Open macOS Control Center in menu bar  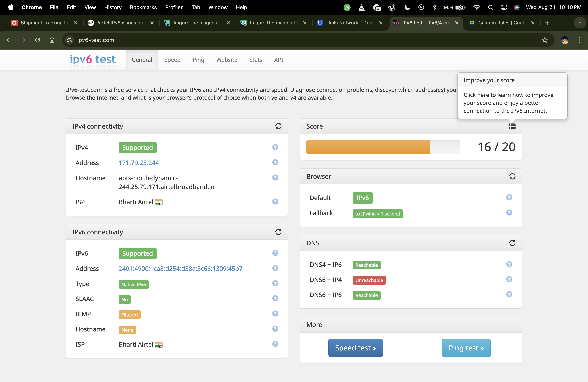tap(504, 7)
